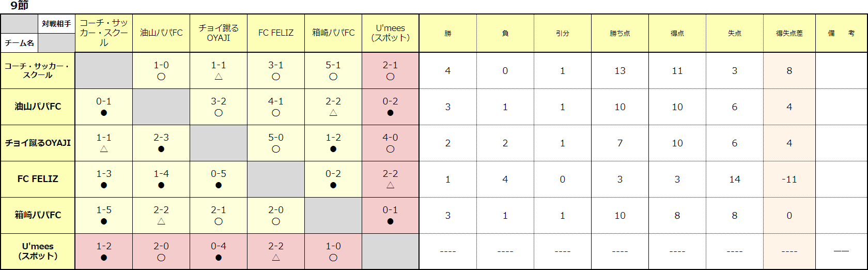Select the 箱崎パパFC column header

[x=333, y=33]
